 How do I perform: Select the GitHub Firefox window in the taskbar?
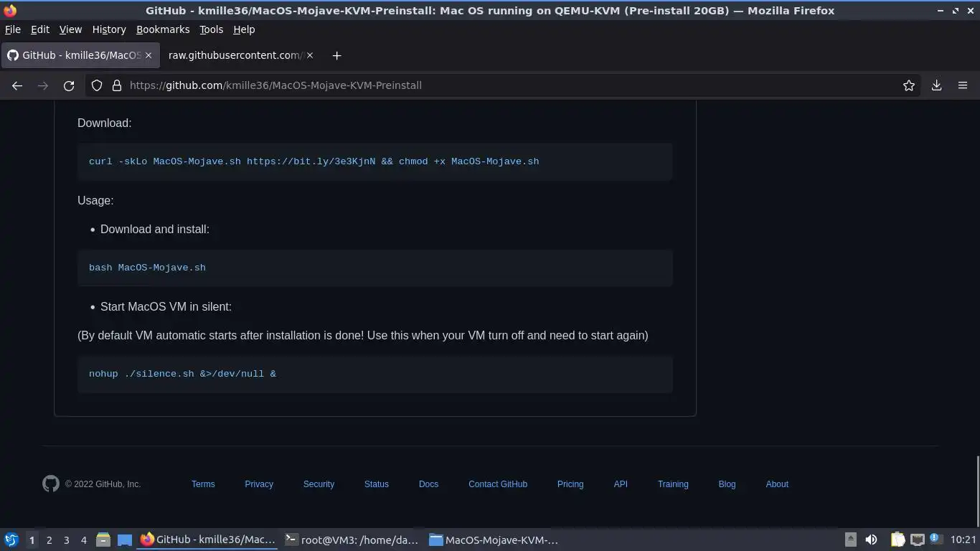tap(208, 540)
